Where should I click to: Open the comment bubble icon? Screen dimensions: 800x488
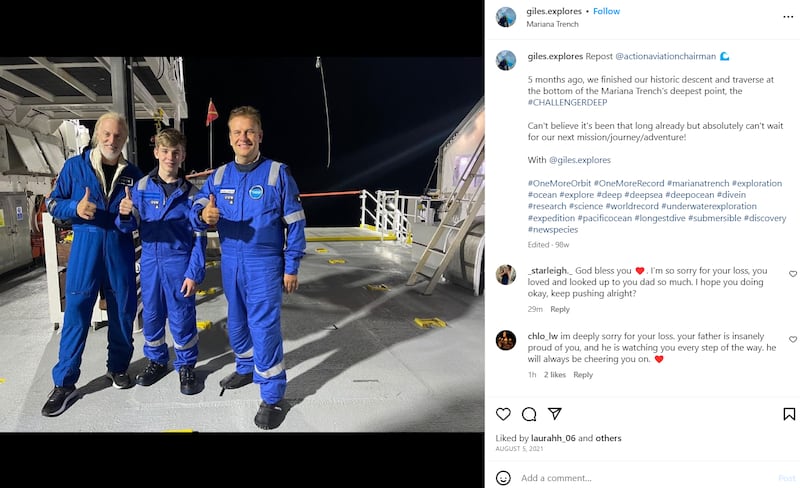[529, 414]
